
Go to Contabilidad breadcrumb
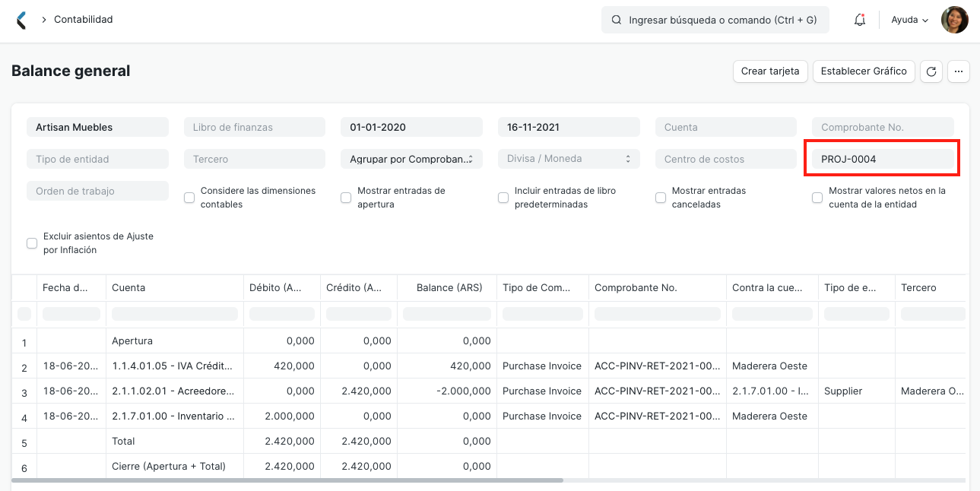click(84, 20)
